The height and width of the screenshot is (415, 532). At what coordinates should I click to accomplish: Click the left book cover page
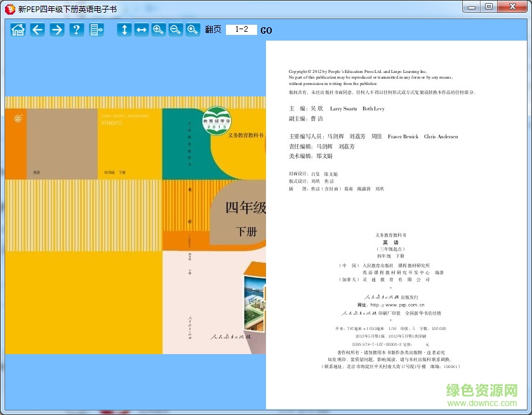click(x=135, y=225)
